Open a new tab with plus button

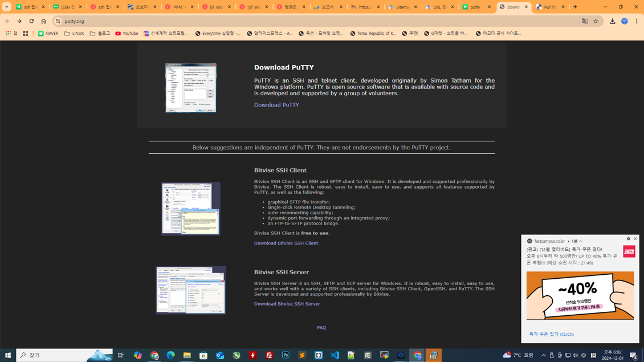[x=575, y=7]
